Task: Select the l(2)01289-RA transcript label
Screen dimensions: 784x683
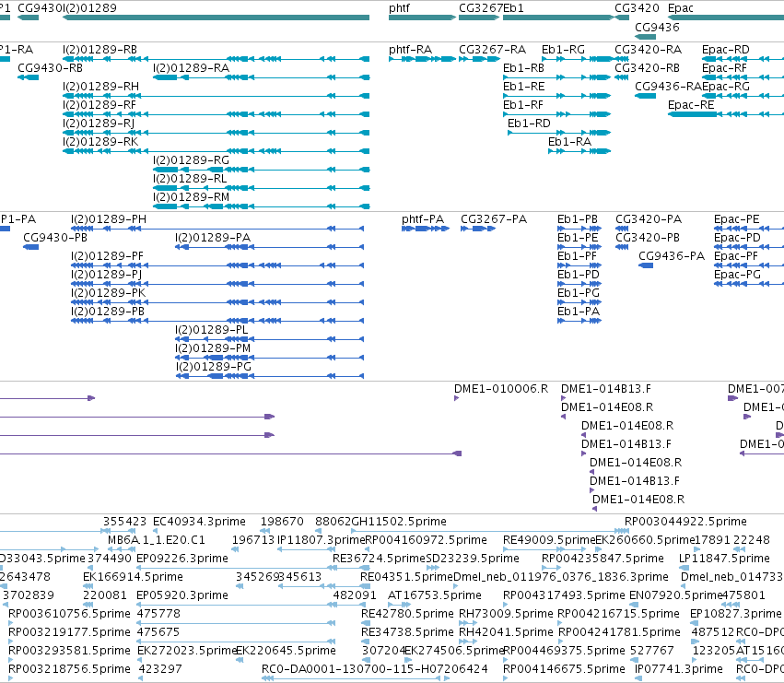Action: pos(191,68)
